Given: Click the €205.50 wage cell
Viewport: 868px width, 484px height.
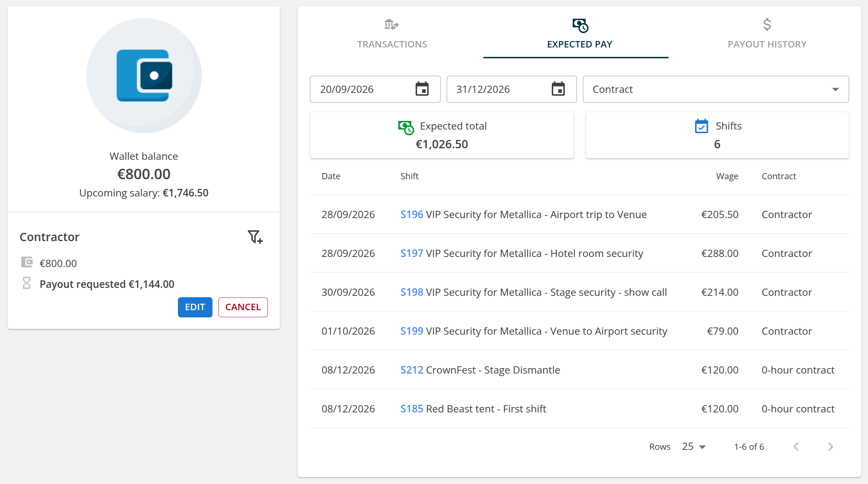Looking at the screenshot, I should (x=720, y=214).
